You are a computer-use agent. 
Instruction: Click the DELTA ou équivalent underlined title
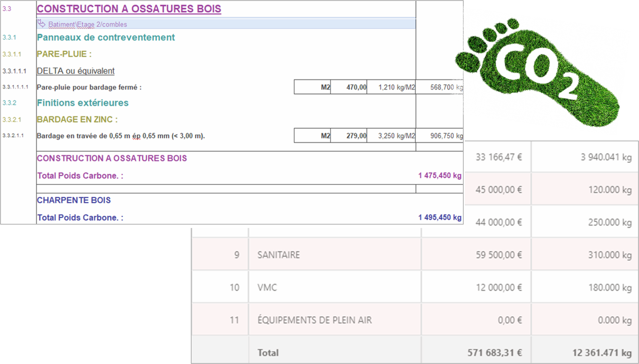click(76, 71)
